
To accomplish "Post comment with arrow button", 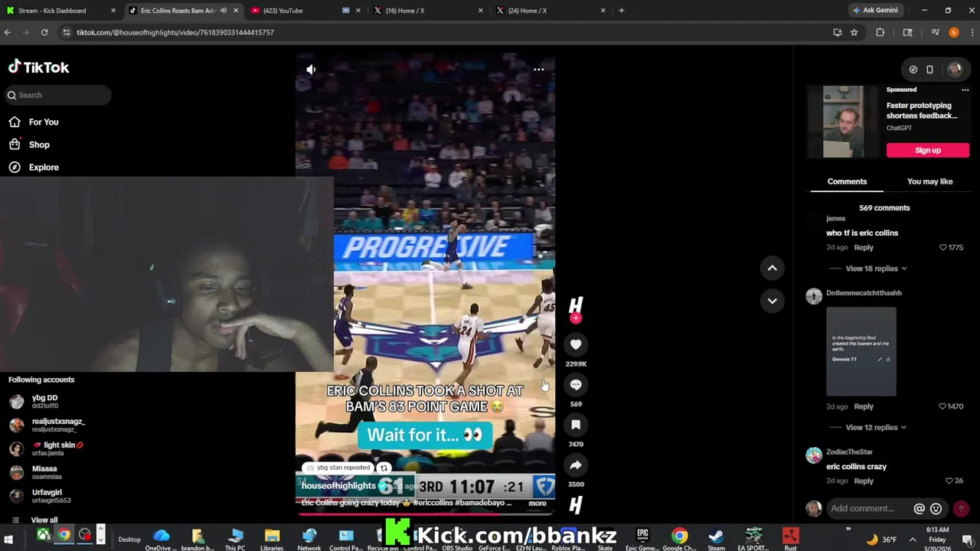I will pos(961,509).
